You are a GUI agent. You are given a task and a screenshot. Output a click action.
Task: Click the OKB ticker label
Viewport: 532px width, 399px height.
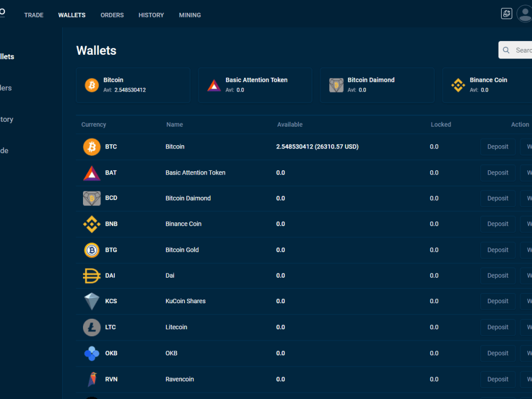111,353
